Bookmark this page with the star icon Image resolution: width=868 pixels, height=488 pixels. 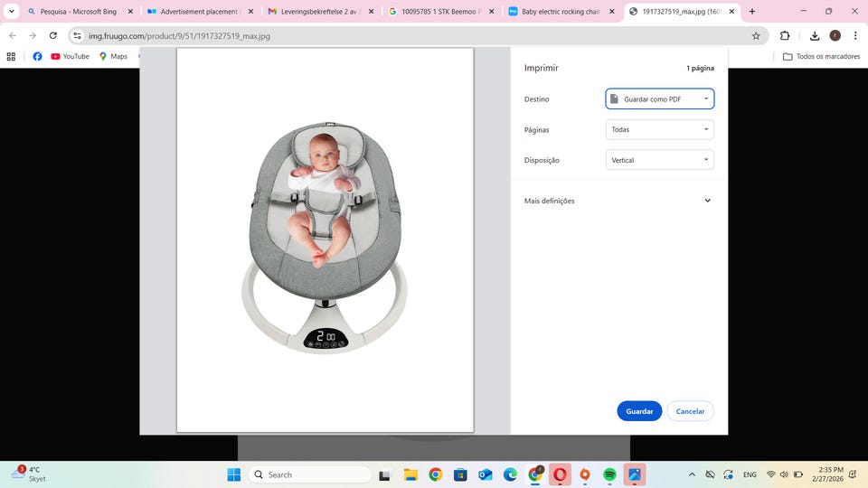click(756, 35)
